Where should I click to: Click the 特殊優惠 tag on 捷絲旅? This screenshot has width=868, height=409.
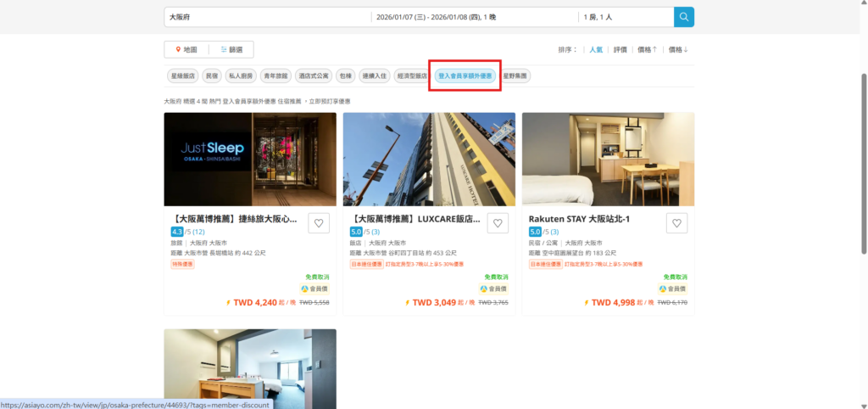183,265
